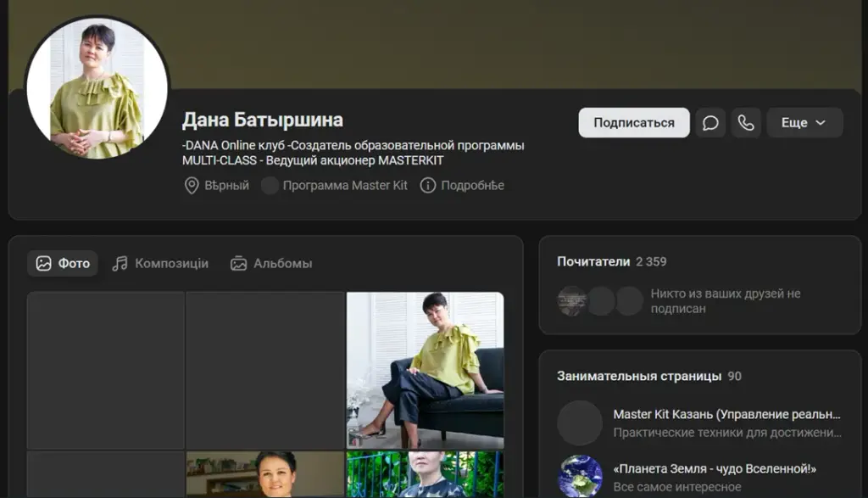868x498 pixels.
Task: Click the albums icon in Альбомы tab
Action: (x=238, y=263)
